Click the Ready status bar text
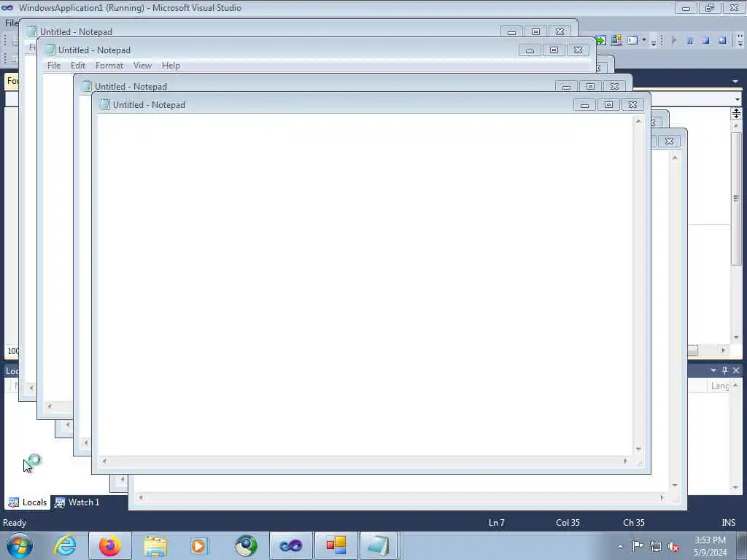 (x=15, y=522)
